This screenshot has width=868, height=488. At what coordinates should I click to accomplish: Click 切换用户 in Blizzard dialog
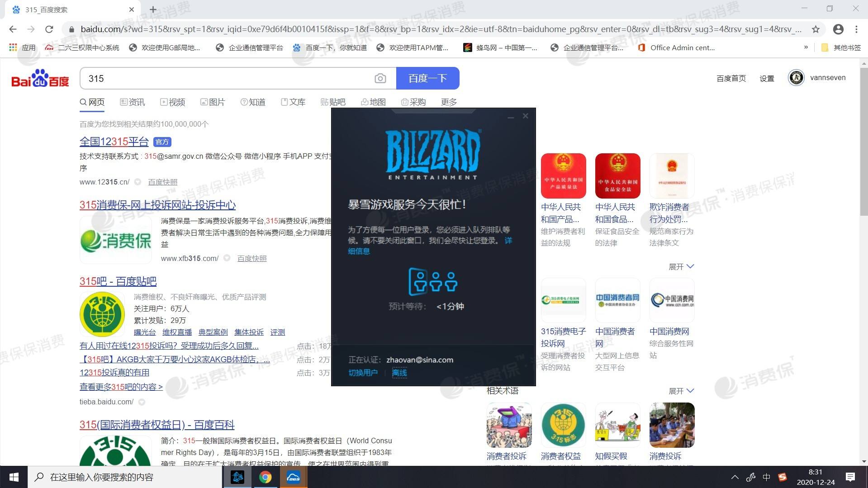click(363, 373)
